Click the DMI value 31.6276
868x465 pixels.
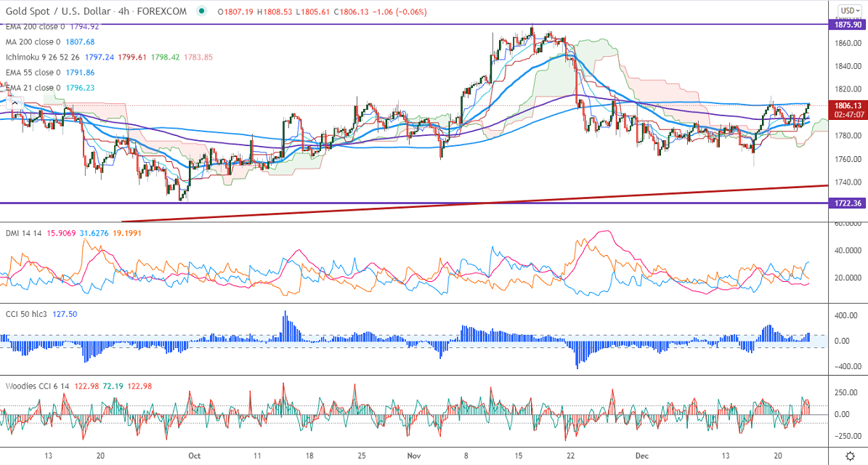coord(94,233)
